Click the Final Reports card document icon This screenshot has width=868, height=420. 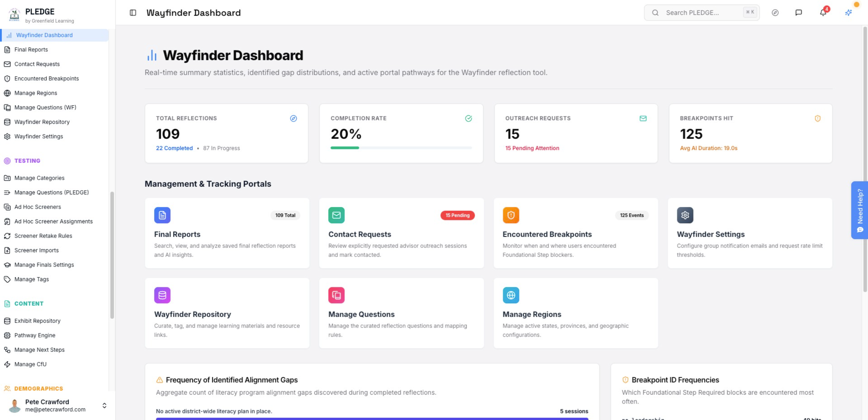coord(162,215)
